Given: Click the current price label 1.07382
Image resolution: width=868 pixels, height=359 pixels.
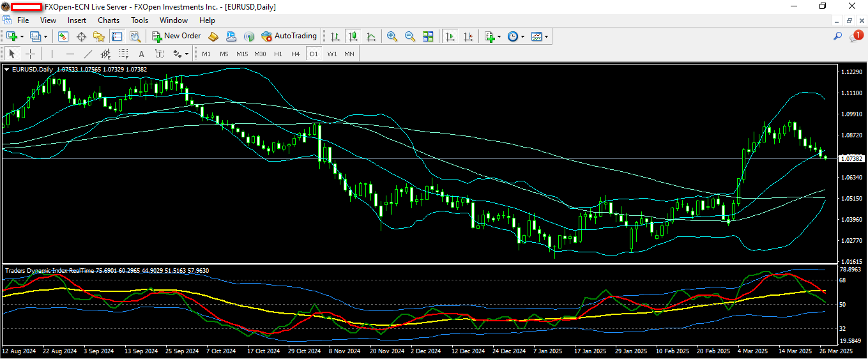Looking at the screenshot, I should point(851,158).
